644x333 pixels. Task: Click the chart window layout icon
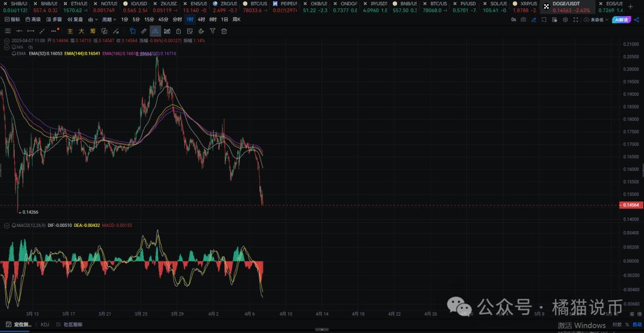point(544,19)
